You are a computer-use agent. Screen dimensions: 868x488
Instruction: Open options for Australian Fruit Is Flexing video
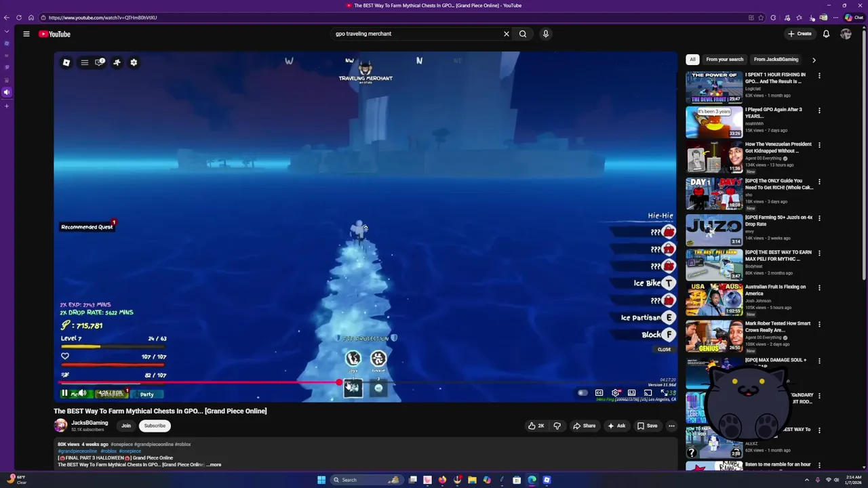point(819,287)
